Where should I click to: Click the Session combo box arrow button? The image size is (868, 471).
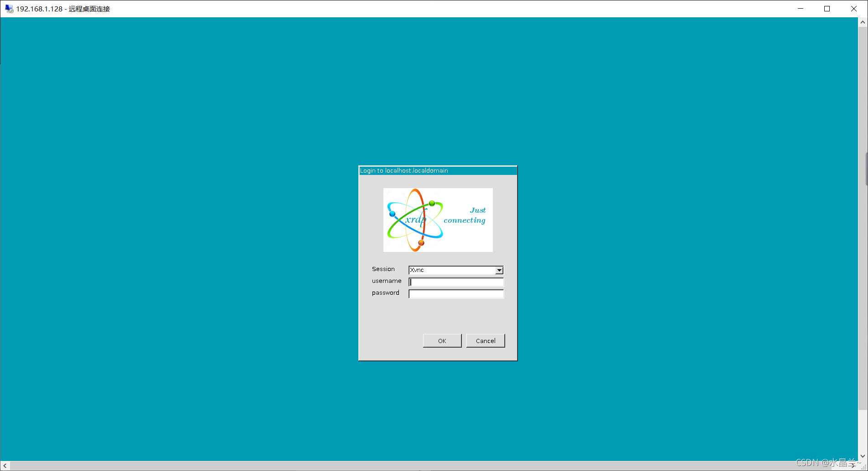(499, 271)
